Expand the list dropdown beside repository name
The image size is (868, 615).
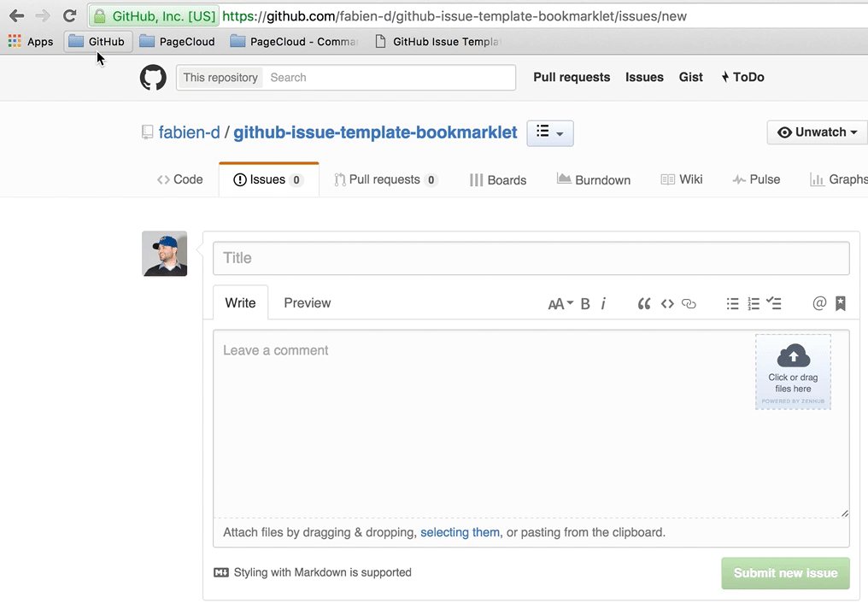coord(549,133)
